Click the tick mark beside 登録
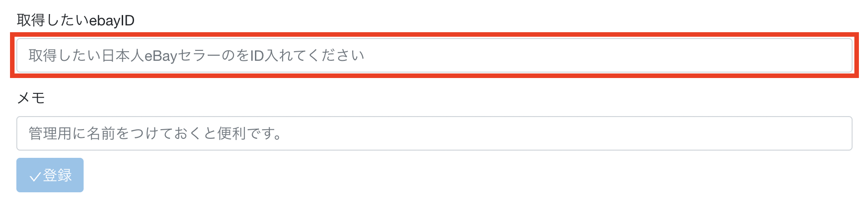868x205 pixels. click(x=35, y=176)
